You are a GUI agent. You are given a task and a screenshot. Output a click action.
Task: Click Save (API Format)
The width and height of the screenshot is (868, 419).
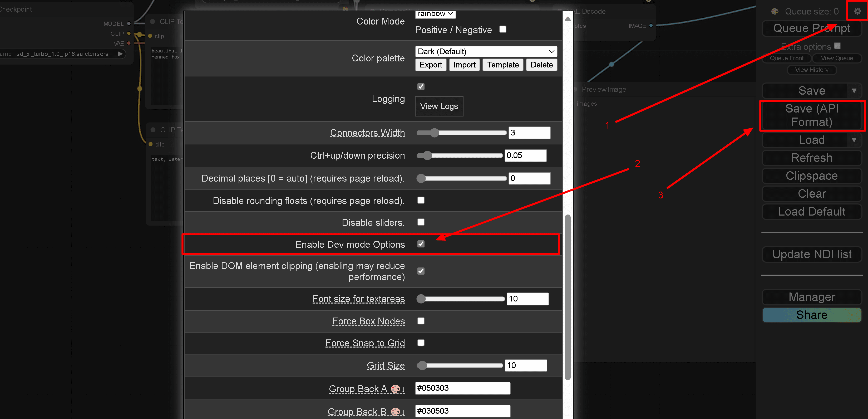pyautogui.click(x=812, y=115)
